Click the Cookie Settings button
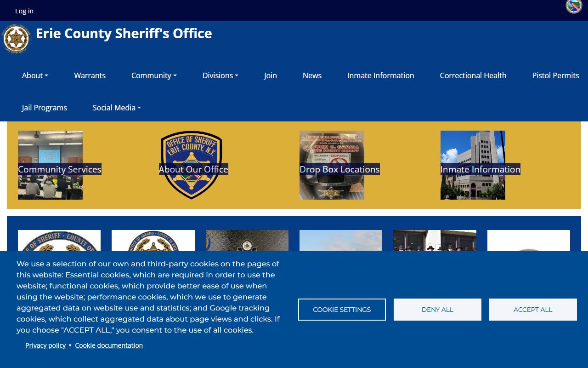 click(342, 310)
